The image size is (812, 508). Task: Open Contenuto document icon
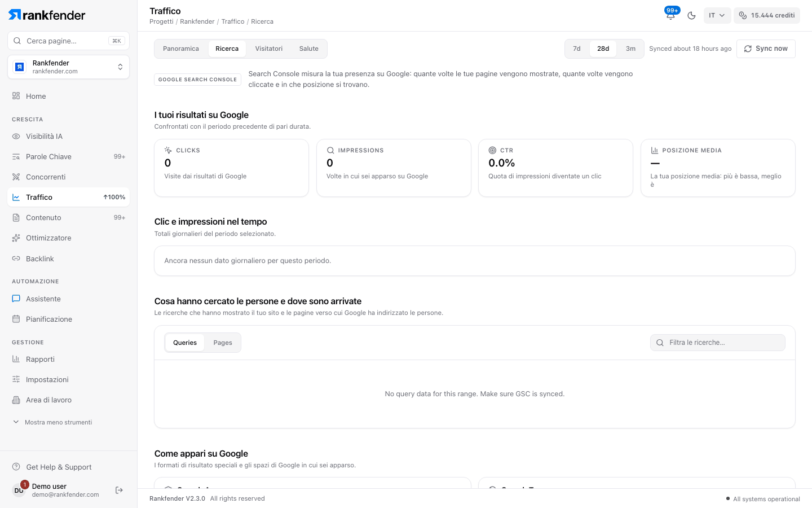[16, 218]
